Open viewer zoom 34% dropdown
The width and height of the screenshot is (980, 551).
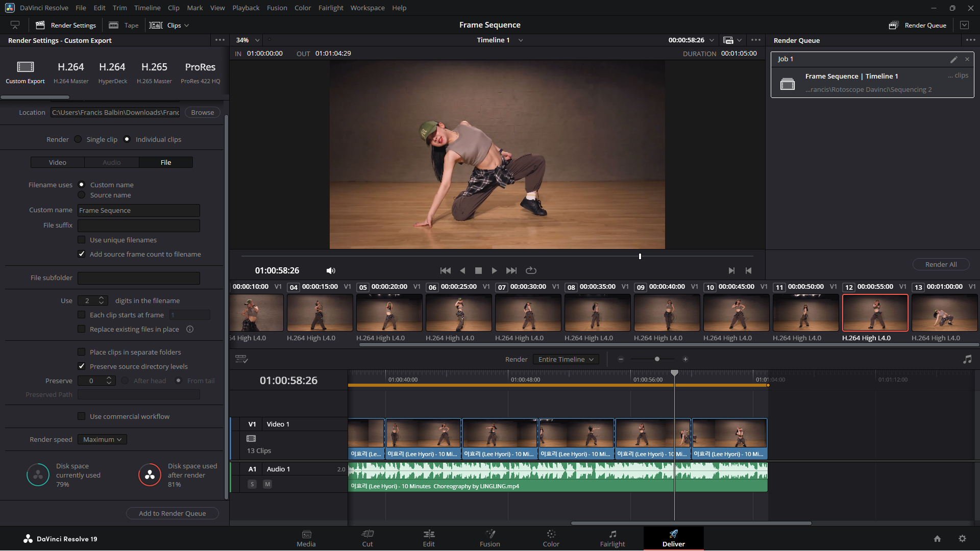(248, 40)
